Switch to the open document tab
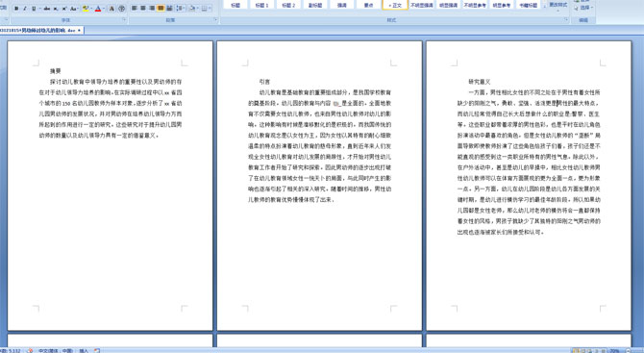 coord(40,31)
